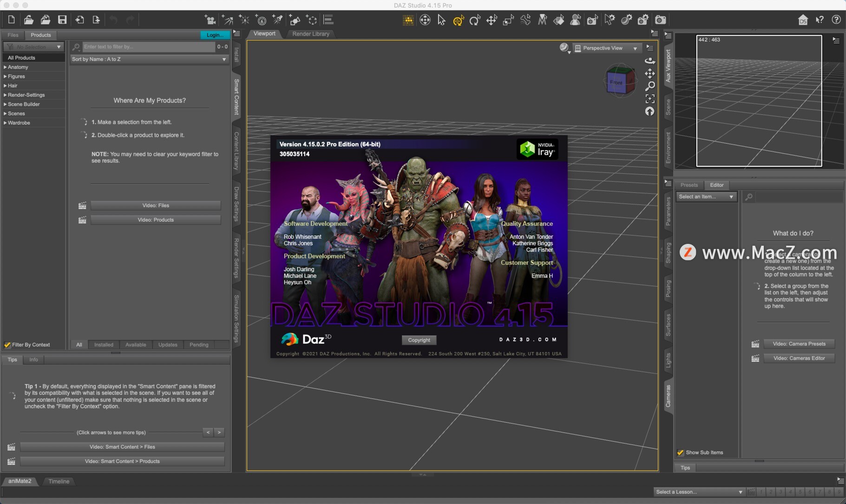Select the Translate tool
Viewport: 846px width, 504px height.
(x=492, y=20)
